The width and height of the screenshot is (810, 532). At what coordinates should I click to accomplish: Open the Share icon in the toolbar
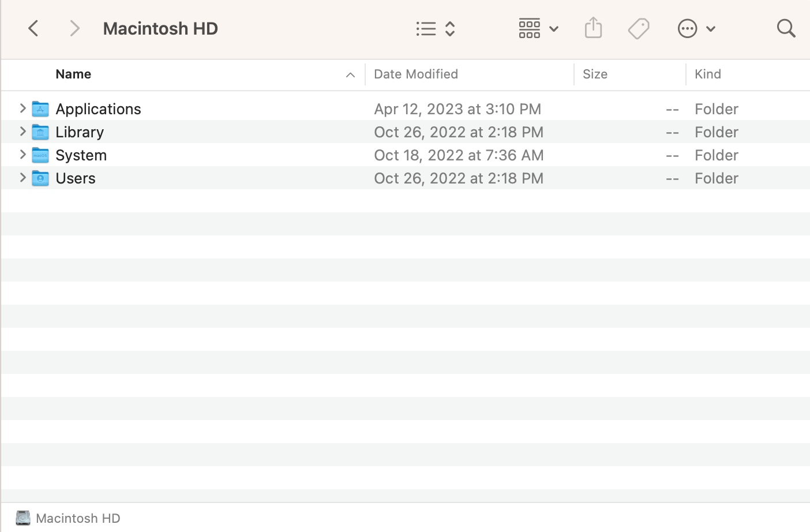click(x=593, y=28)
